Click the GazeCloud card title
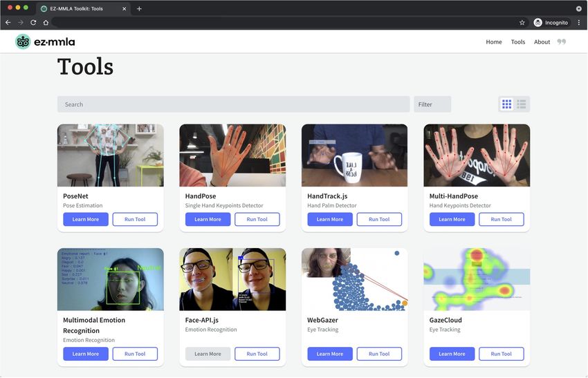 pos(445,320)
